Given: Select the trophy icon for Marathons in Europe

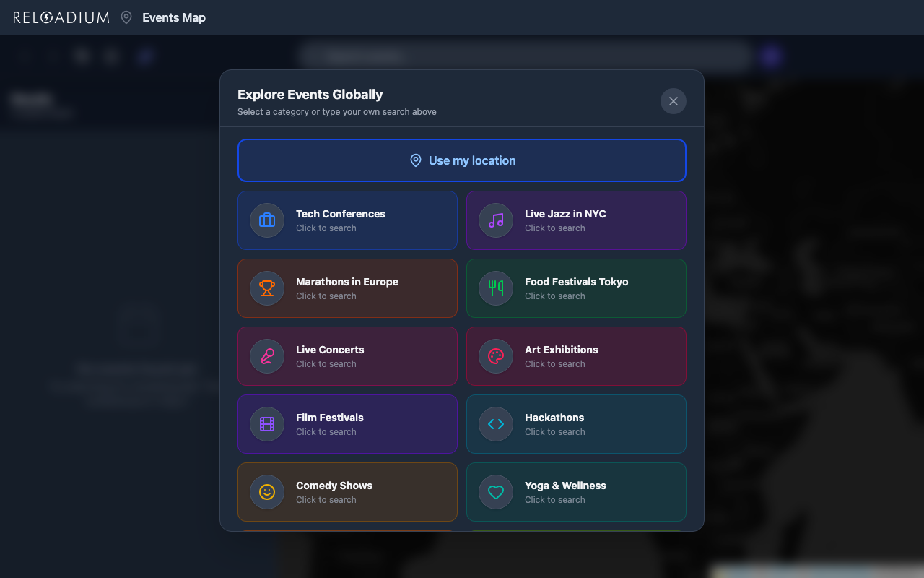Looking at the screenshot, I should click(266, 288).
